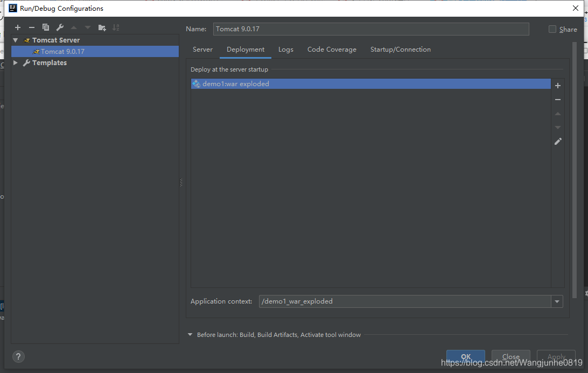Toggle the Share checkbox
Viewport: 588px width, 373px height.
[x=552, y=29]
